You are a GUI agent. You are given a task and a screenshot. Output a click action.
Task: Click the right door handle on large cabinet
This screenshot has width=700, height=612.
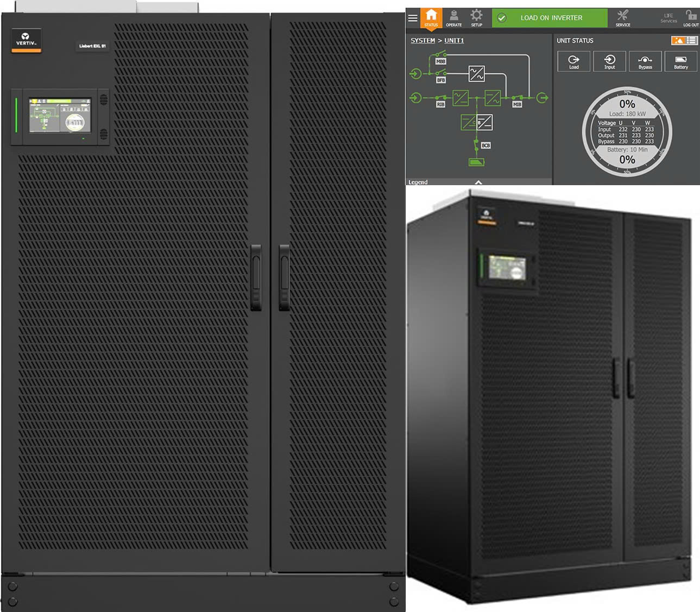(x=284, y=277)
